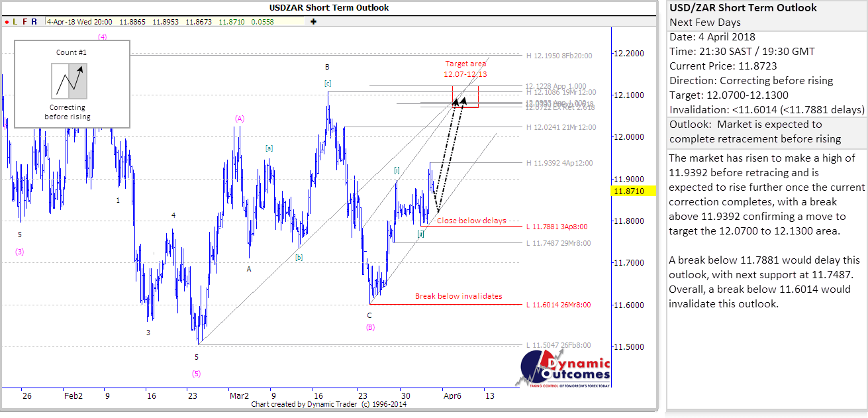The image size is (868, 418).
Task: Click the 'Break below invalidates' annotation
Action: (458, 296)
